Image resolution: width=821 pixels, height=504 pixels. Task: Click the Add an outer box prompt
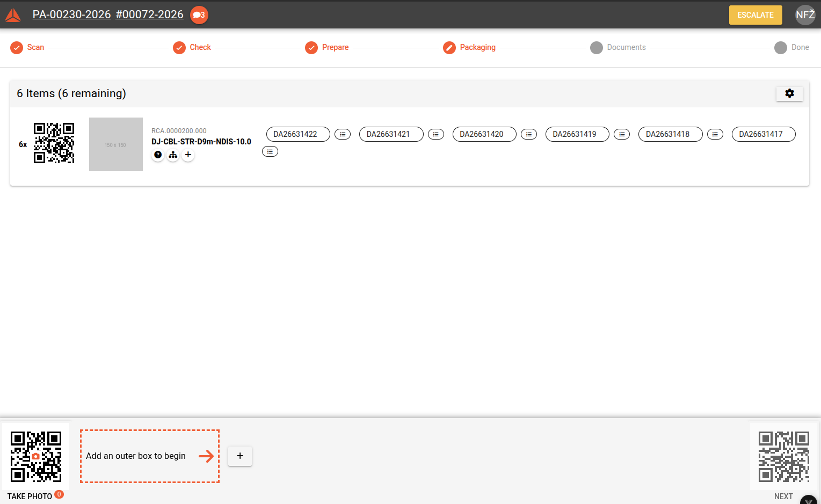point(150,456)
